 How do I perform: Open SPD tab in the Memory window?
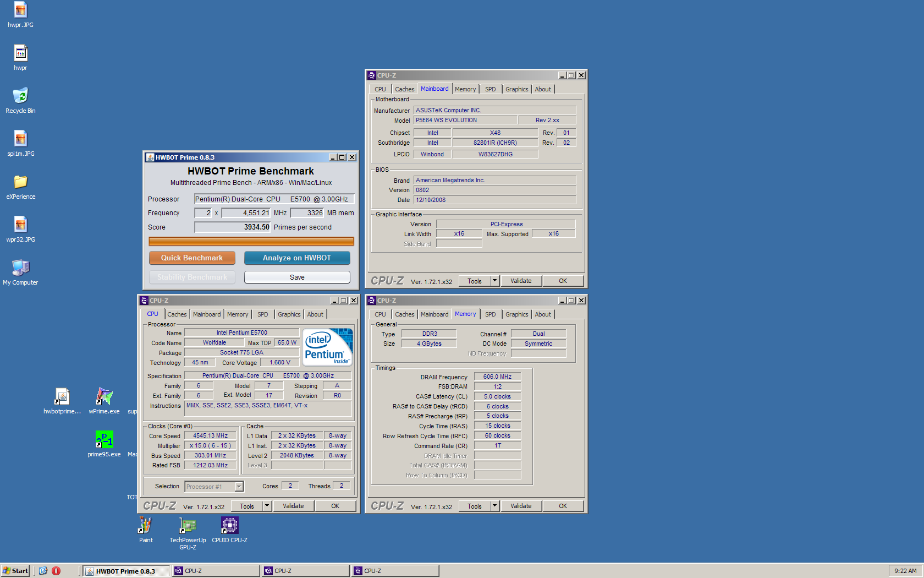491,314
